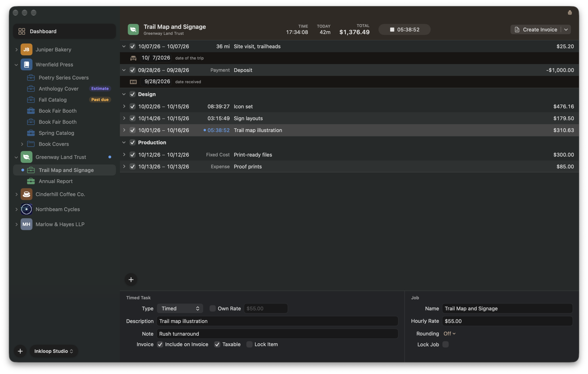Select the Fall Catalog job
This screenshot has height=374, width=588.
point(65,100)
